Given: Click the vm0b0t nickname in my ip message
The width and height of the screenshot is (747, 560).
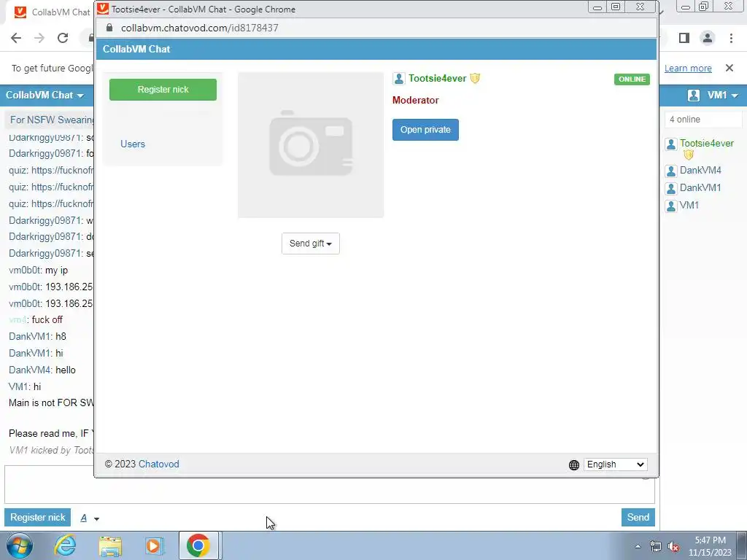Looking at the screenshot, I should [26, 270].
